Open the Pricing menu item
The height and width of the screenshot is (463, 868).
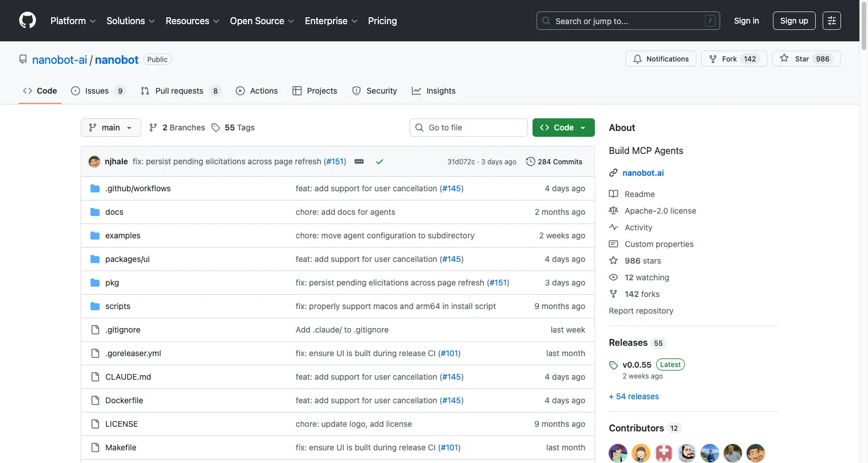click(x=382, y=21)
